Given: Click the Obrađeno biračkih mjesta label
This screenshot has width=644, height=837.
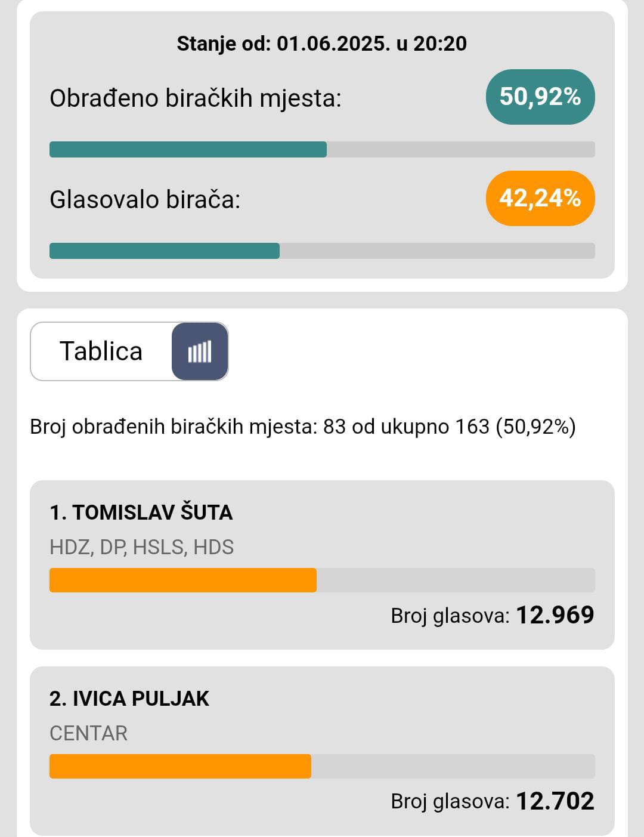Looking at the screenshot, I should tap(196, 98).
